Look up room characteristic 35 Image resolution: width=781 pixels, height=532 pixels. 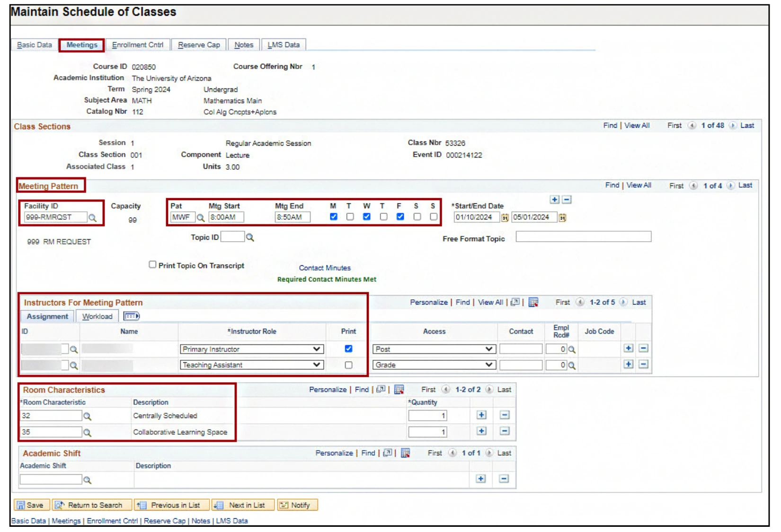88,432
